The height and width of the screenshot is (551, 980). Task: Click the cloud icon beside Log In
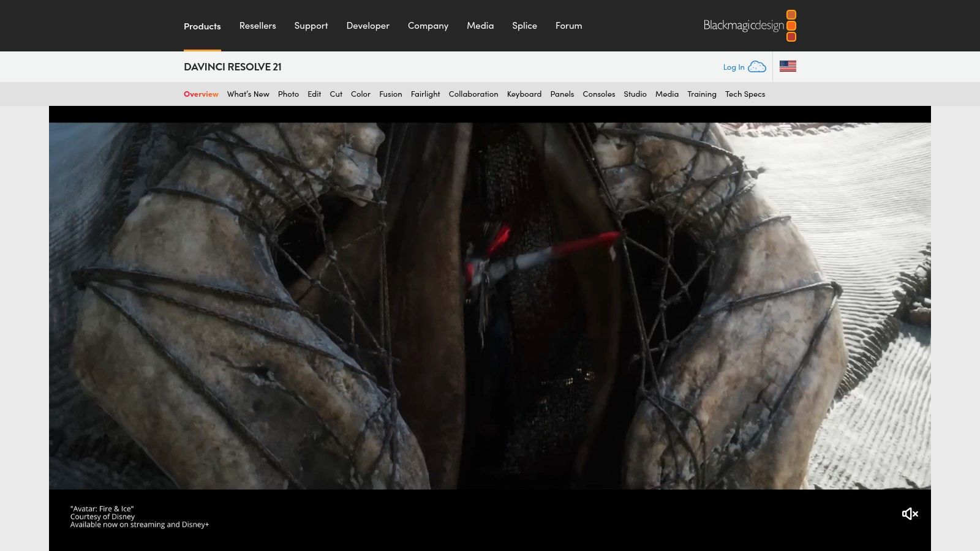[757, 67]
